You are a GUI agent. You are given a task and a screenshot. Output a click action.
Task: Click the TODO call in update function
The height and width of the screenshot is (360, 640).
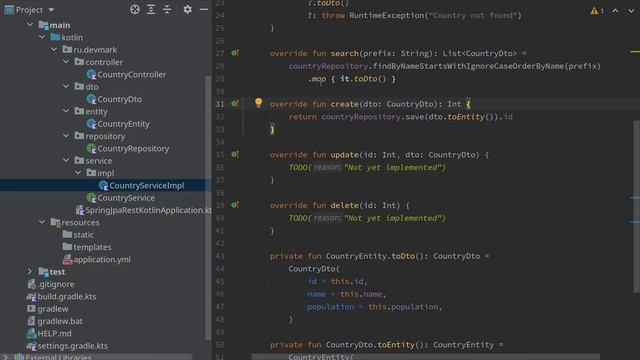298,167
